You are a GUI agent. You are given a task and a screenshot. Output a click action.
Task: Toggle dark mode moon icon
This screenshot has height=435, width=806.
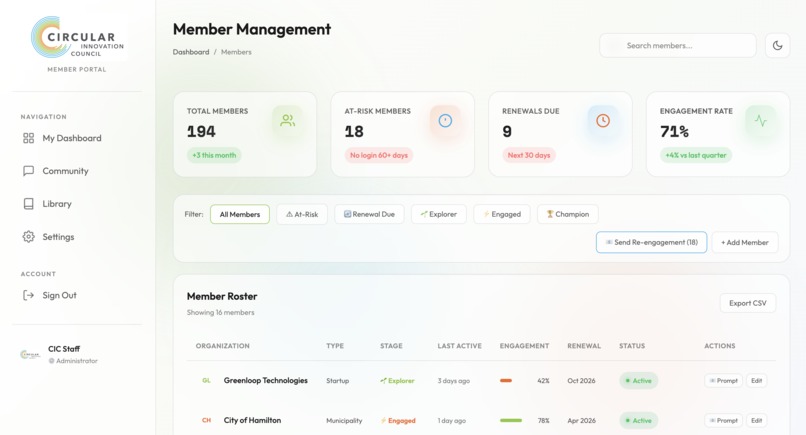(x=777, y=46)
